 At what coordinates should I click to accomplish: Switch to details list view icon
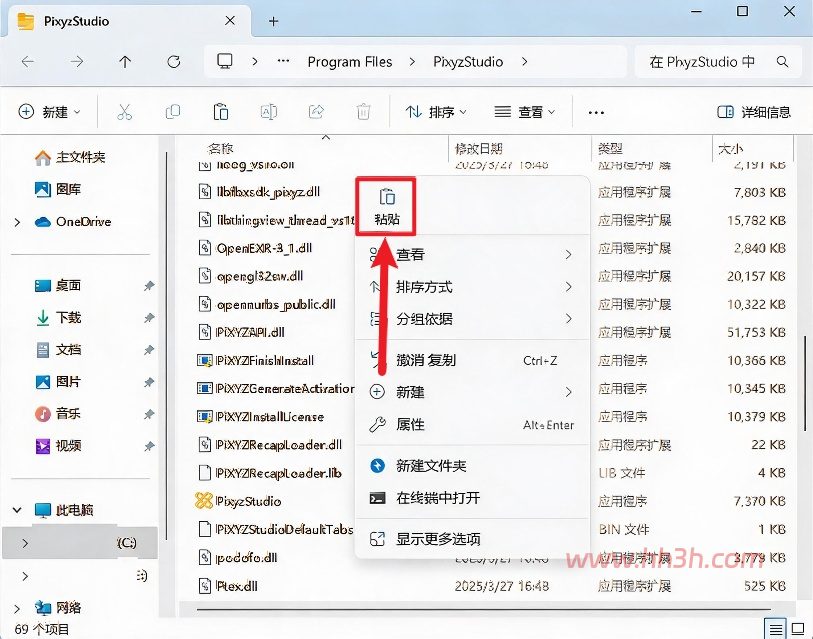point(776,629)
